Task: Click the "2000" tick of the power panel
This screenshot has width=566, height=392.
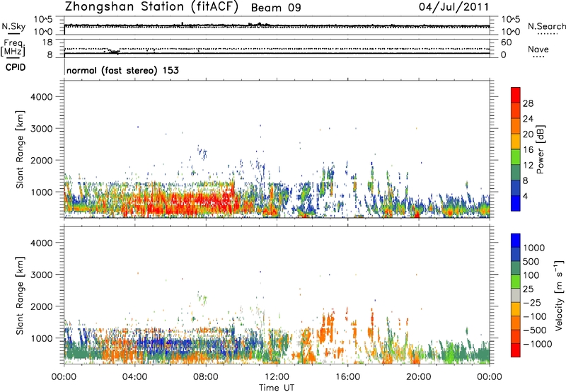Action: [41, 160]
